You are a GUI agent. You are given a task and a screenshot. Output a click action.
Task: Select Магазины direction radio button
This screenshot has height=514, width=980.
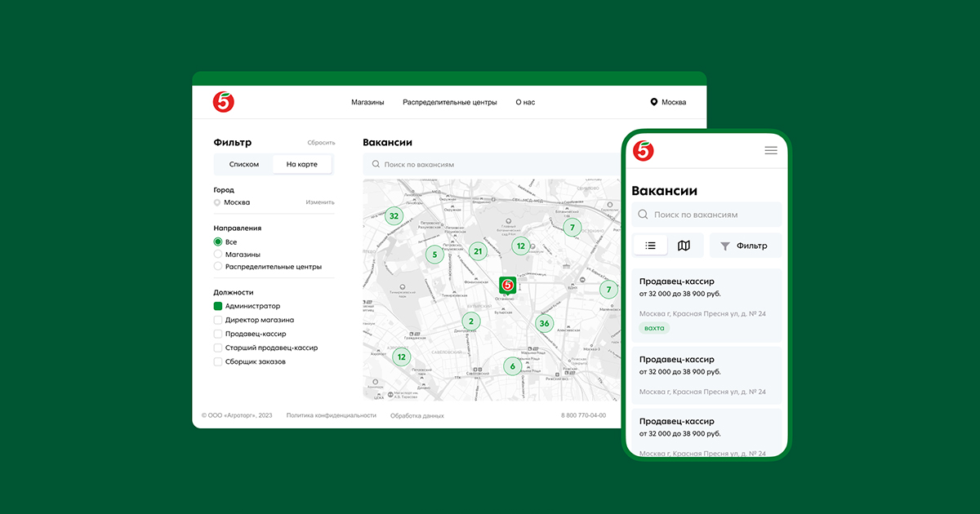click(x=218, y=255)
